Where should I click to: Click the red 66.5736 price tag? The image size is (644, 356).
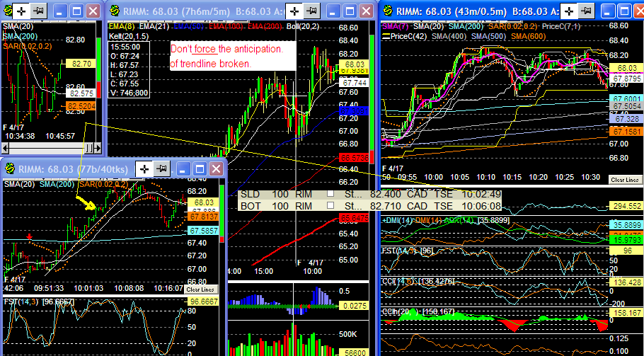(354, 158)
